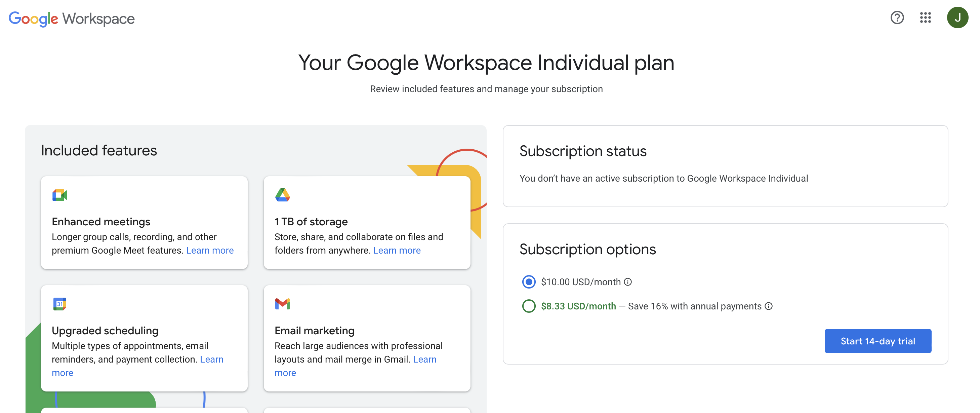Click the Enhanced meetings card title
Viewport: 980px width, 413px height.
101,222
